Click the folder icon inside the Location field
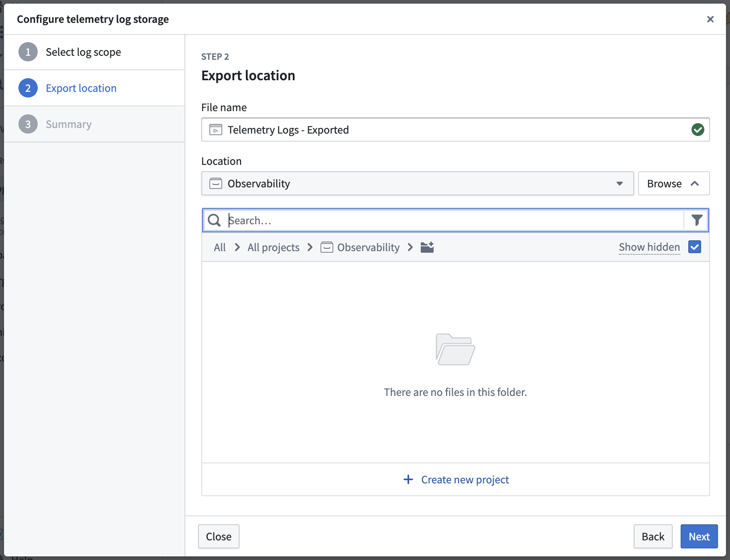This screenshot has width=730, height=560. tap(215, 183)
